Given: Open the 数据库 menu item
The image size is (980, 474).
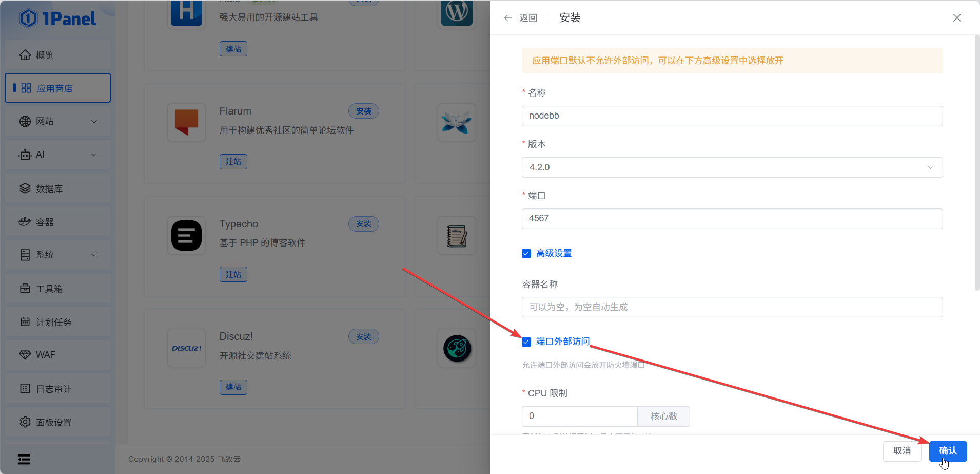Looking at the screenshot, I should click(x=57, y=188).
